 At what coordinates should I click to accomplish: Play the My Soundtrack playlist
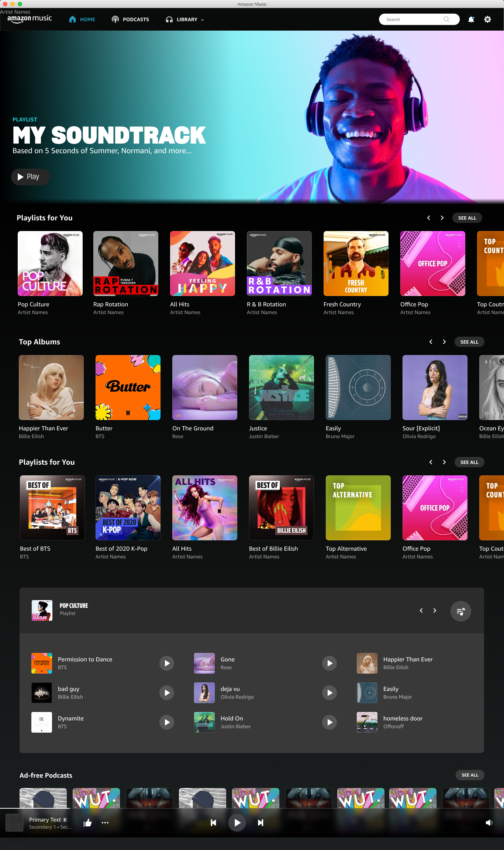(30, 177)
